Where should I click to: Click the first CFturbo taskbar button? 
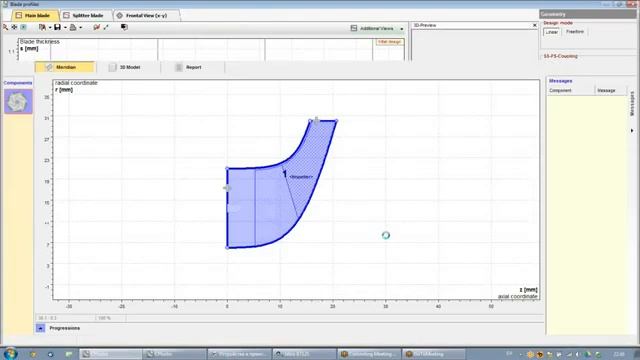111,354
